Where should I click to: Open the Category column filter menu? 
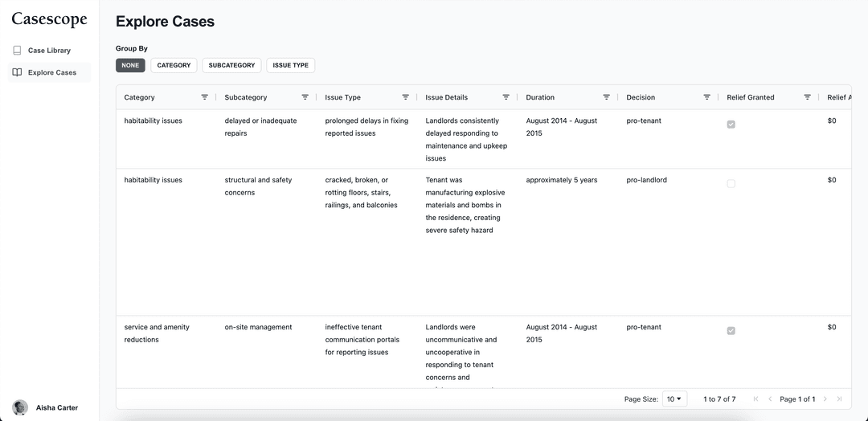tap(204, 97)
